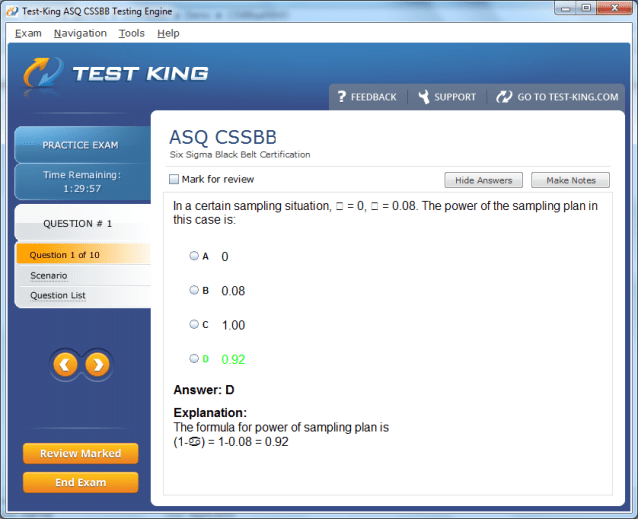Maximize the Testing Engine window
Screen dimensions: 638x519
pos(586,8)
